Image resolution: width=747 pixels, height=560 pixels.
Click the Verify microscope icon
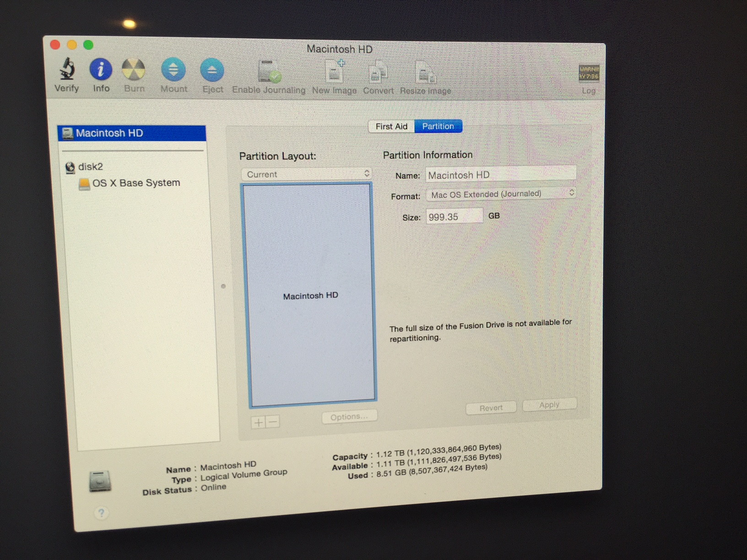(67, 69)
